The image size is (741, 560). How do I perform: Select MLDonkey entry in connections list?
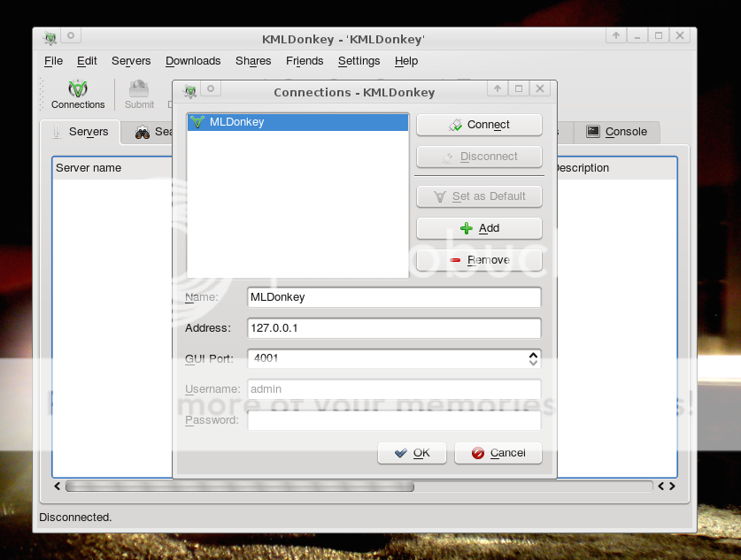pyautogui.click(x=297, y=122)
